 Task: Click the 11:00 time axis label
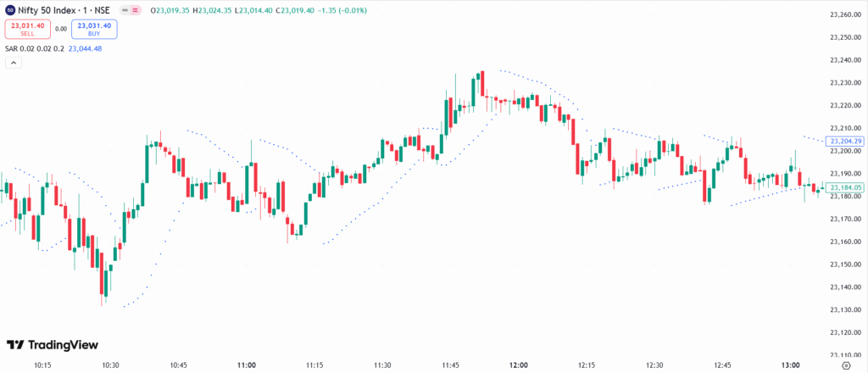point(247,365)
